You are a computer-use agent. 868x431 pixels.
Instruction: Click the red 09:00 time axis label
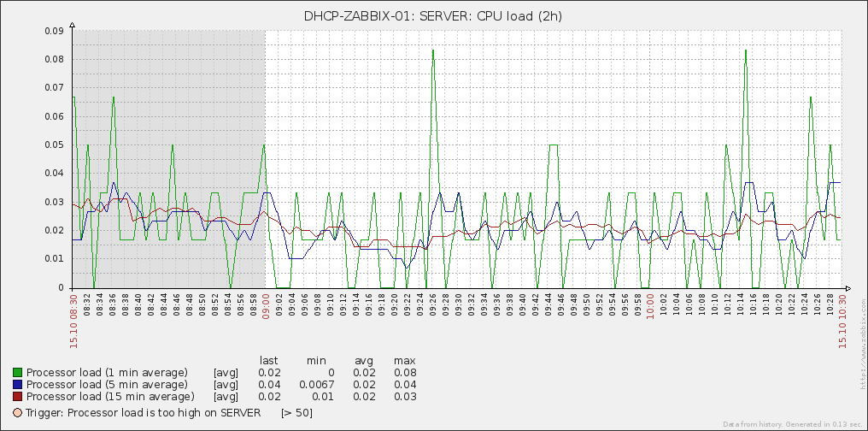tap(267, 304)
